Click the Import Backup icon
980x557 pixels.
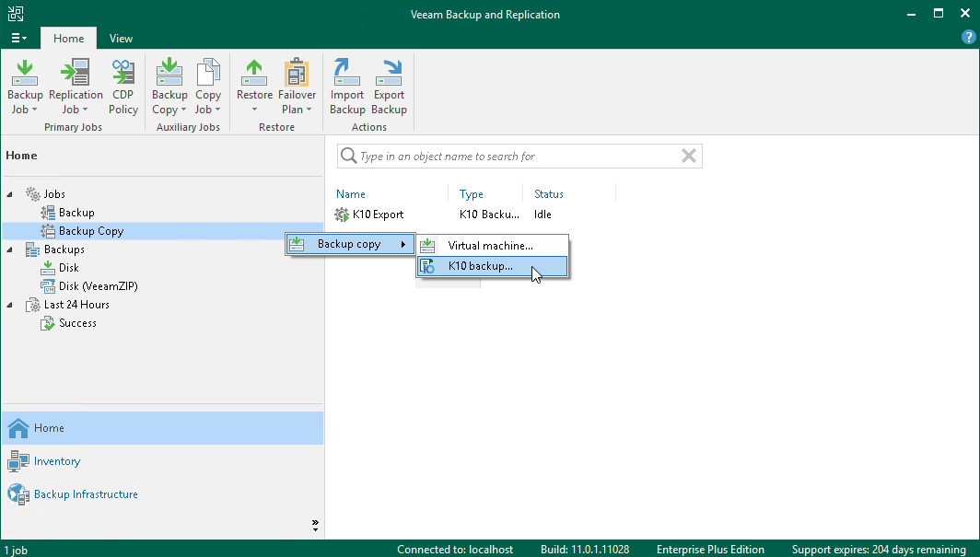point(347,73)
